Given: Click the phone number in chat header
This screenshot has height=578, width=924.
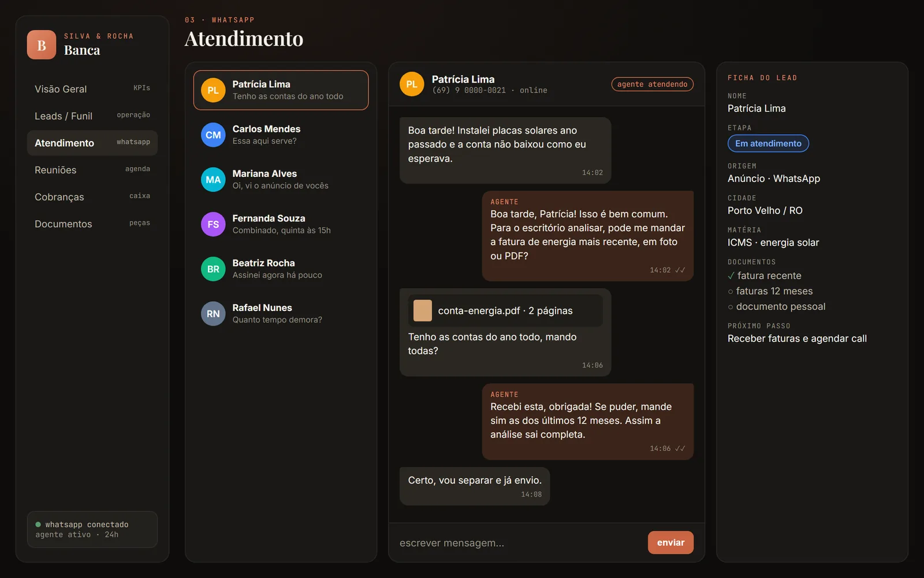Looking at the screenshot, I should point(469,91).
